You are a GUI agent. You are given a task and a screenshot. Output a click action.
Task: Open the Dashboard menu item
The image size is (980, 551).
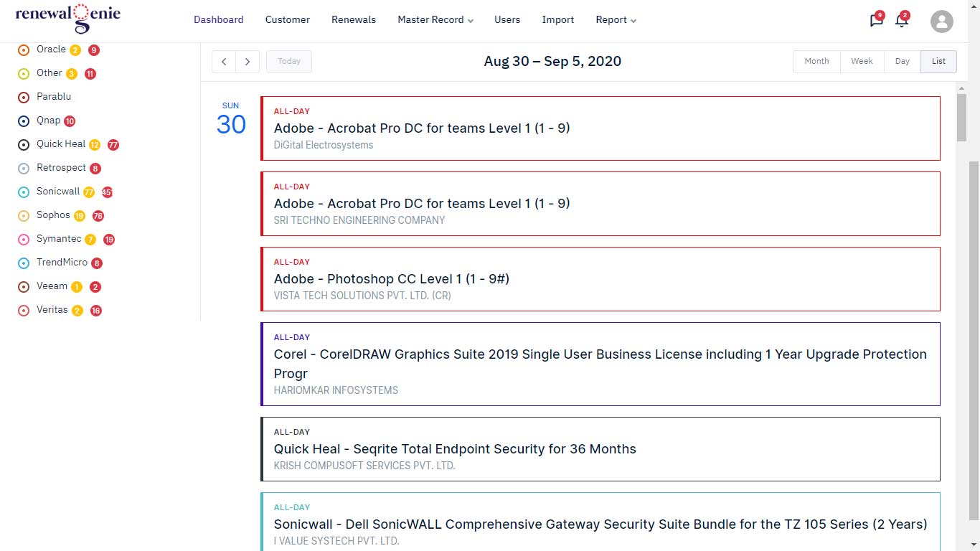[x=218, y=20]
